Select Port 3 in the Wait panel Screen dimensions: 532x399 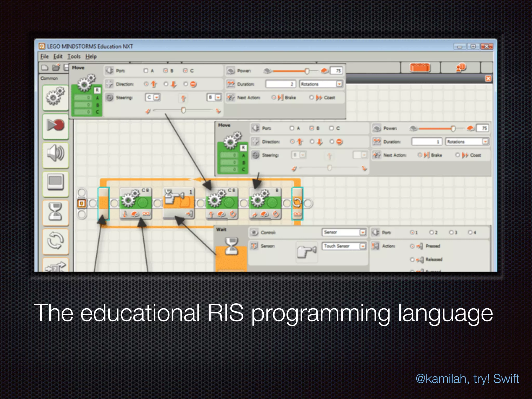451,232
